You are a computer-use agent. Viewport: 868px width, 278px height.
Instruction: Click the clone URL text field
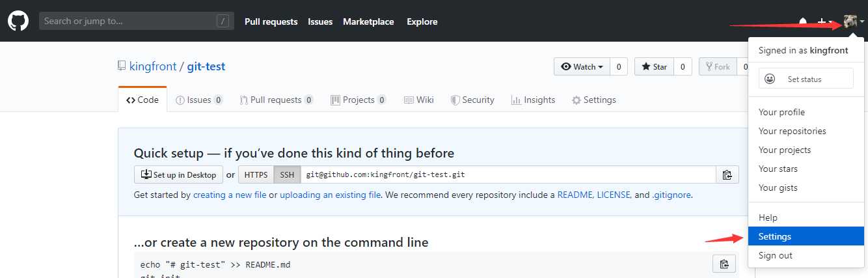coord(508,174)
